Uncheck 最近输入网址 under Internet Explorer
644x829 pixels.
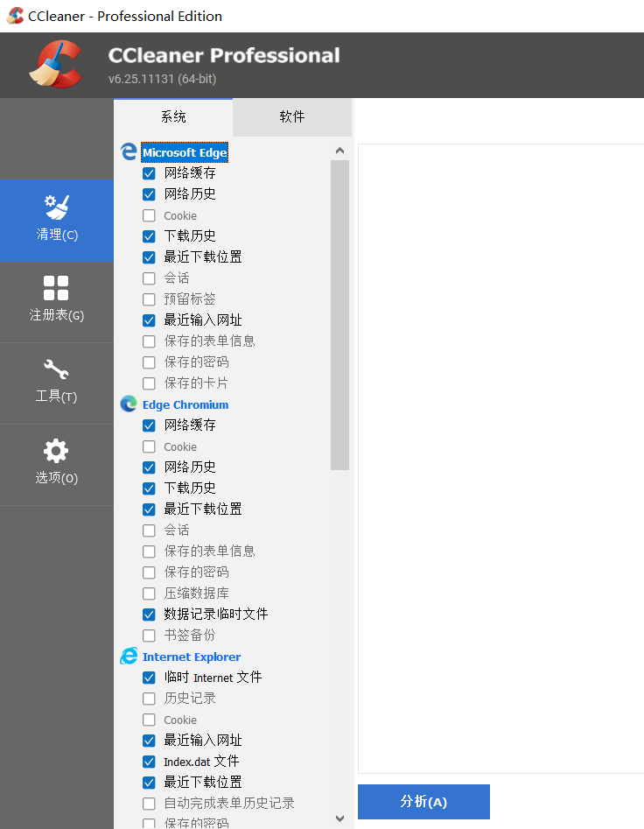coord(149,741)
